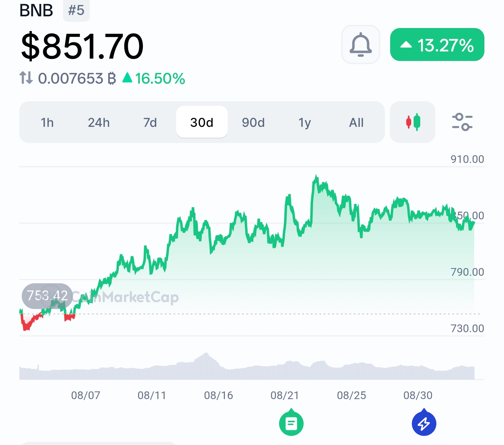504x445 pixels.
Task: Tap the green triangle beside 16.50%
Action: click(127, 77)
